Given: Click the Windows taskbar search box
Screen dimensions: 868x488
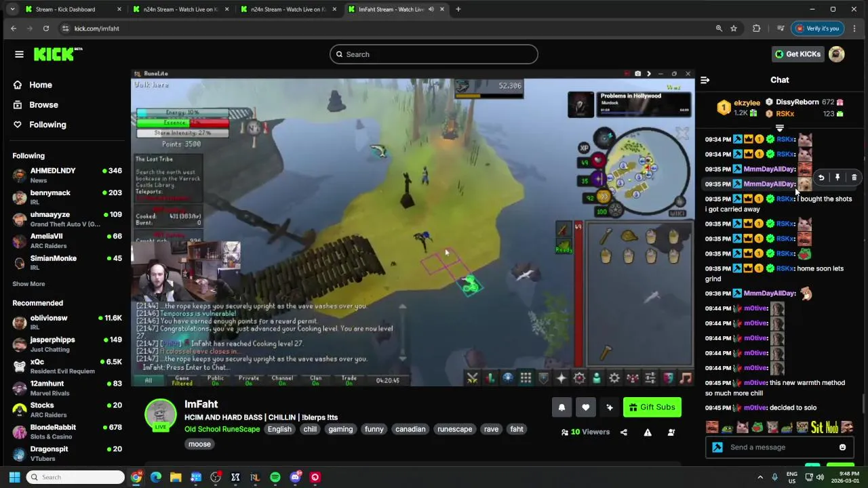Looking at the screenshot, I should [x=75, y=477].
